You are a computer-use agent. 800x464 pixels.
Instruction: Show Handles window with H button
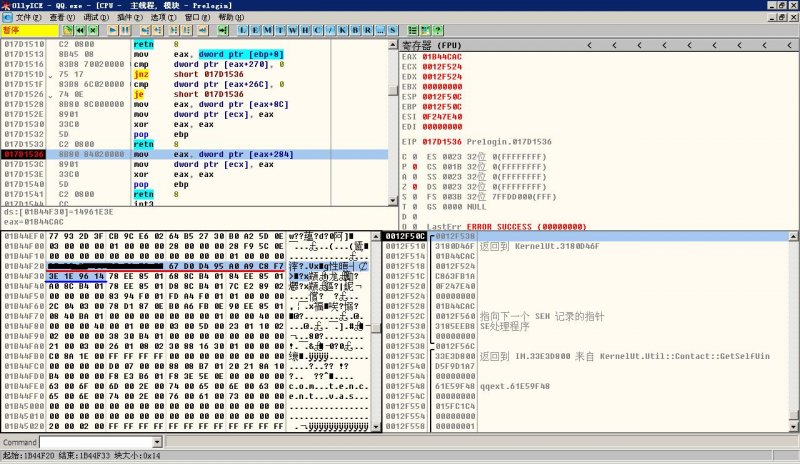[x=305, y=30]
